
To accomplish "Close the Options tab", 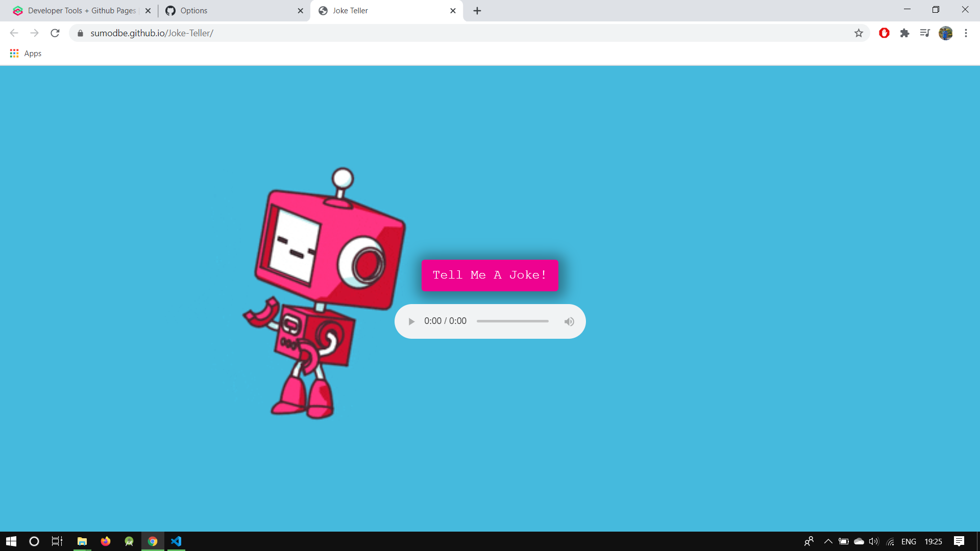I will [x=300, y=11].
